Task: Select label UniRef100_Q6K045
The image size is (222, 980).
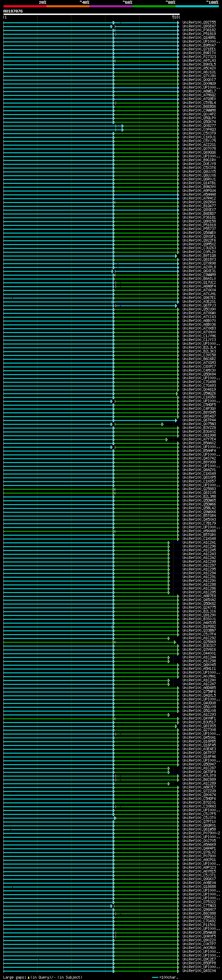Action: pyautogui.click(x=199, y=665)
